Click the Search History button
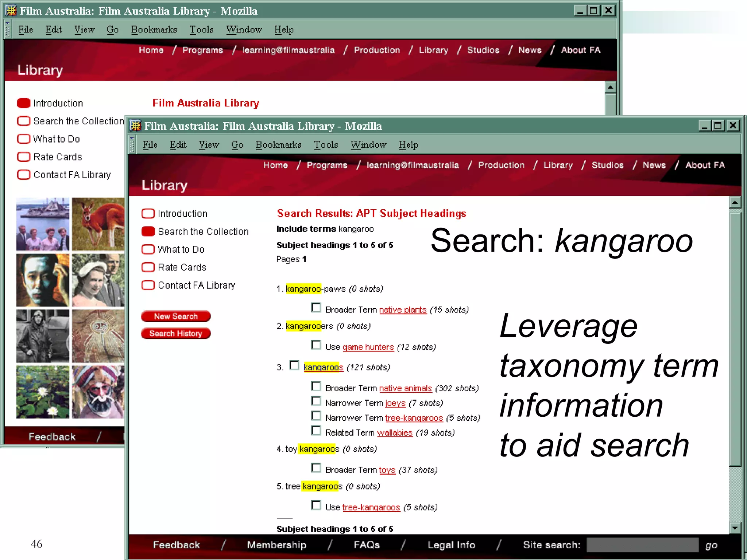Viewport: 747px width, 560px height. point(176,333)
